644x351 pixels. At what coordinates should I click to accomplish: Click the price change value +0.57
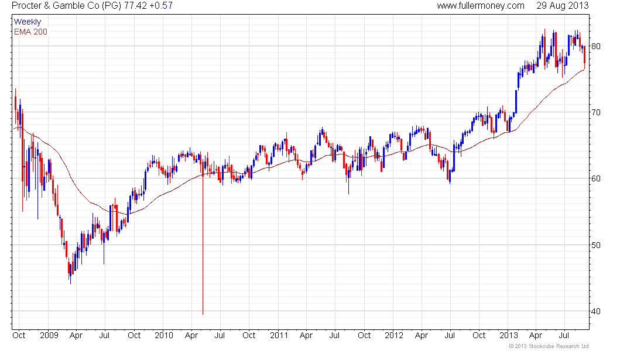[x=160, y=6]
